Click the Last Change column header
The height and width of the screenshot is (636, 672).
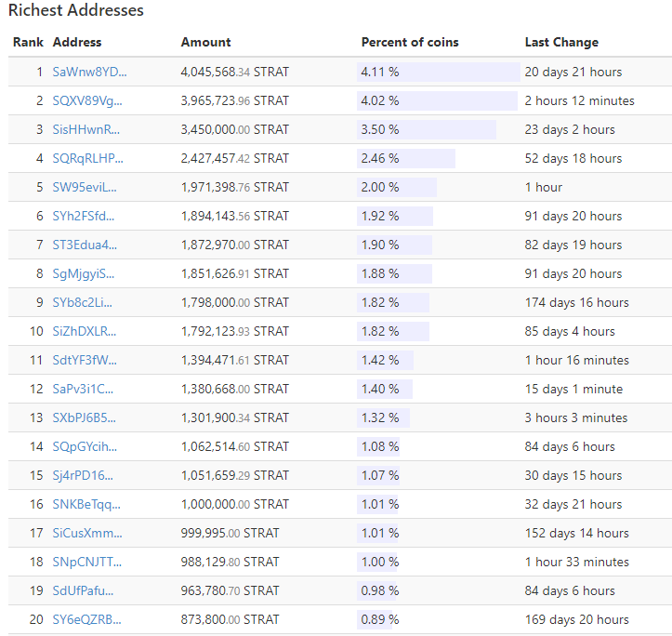coord(561,42)
